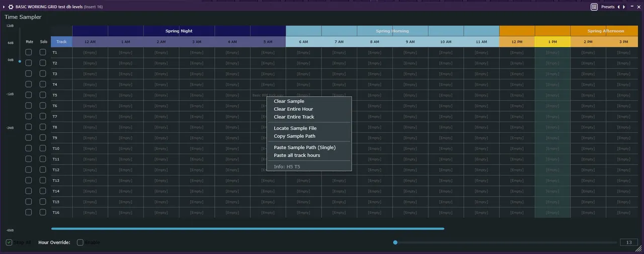The image size is (644, 254).
Task: Select Paste all track hours
Action: (x=309, y=155)
